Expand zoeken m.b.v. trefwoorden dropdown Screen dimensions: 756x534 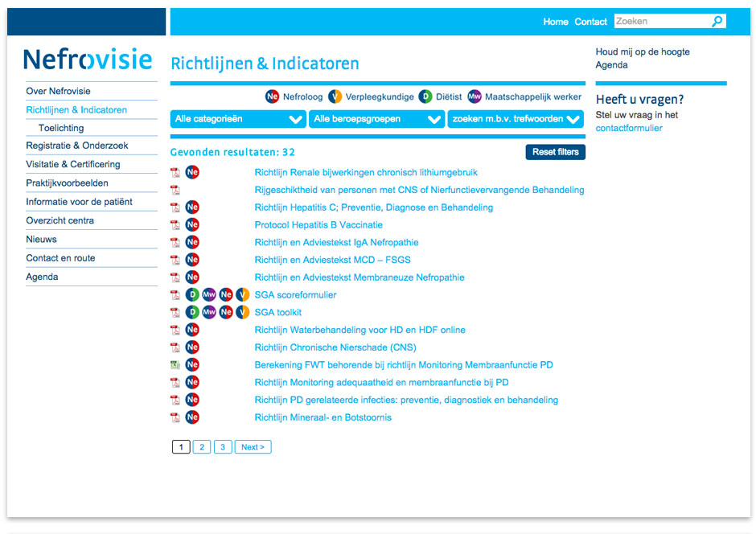(516, 119)
